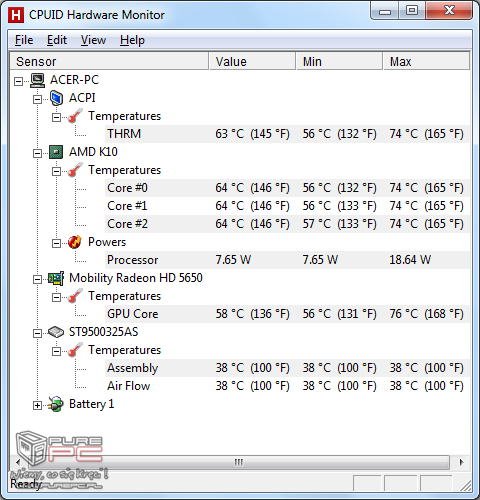Viewport: 480px width, 500px height.
Task: Click the Min column header
Action: pos(340,62)
